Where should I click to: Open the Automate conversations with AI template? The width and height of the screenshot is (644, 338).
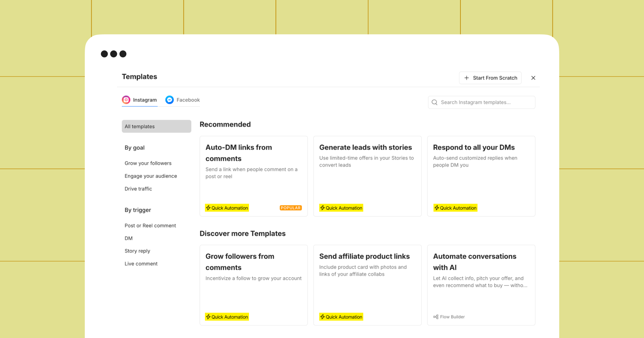[x=481, y=285]
